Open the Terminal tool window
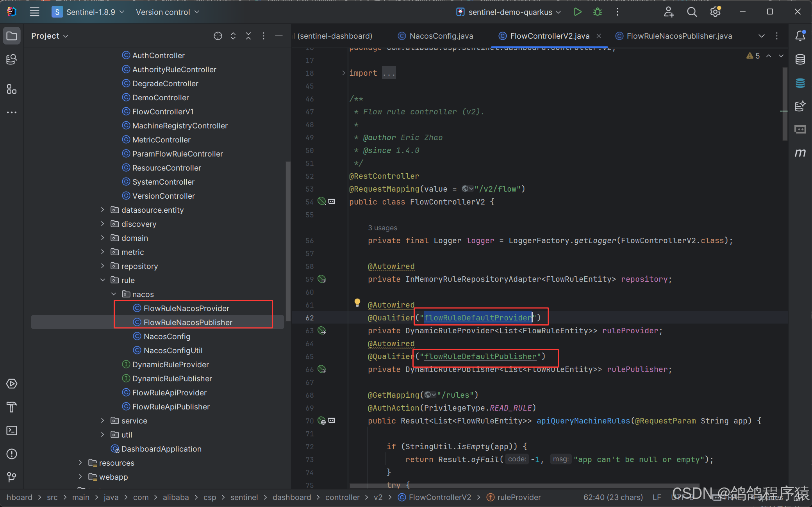Image resolution: width=812 pixels, height=507 pixels. pos(12,431)
